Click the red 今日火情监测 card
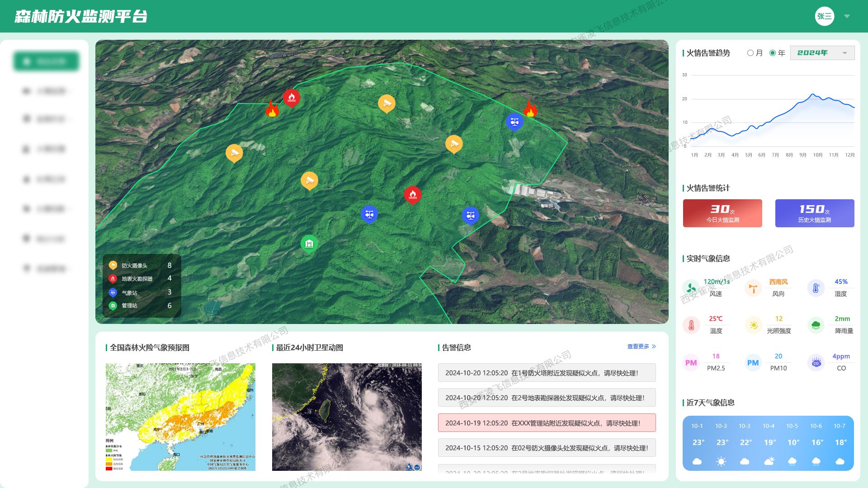Viewport: 868px width, 488px height. [x=722, y=213]
